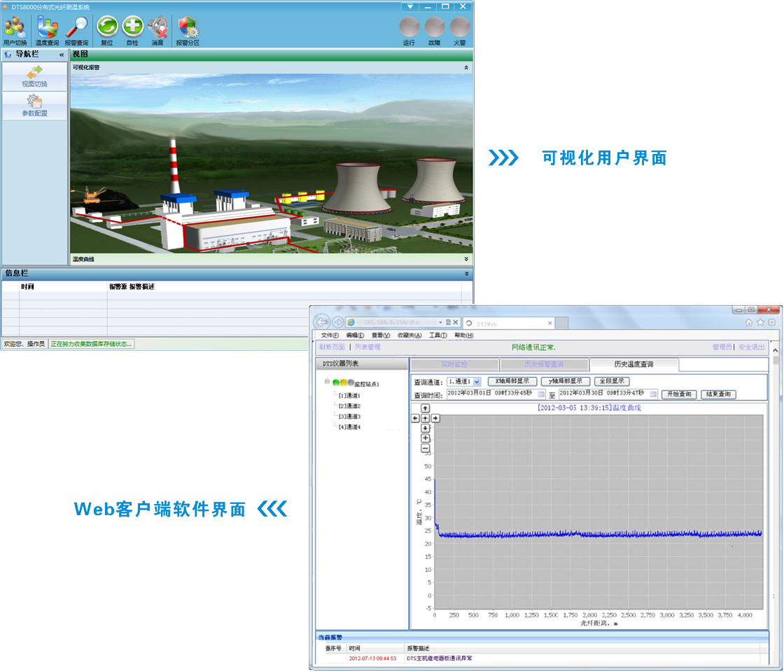This screenshot has width=784, height=672.
Task: Select [3]通道3 in the device tree
Action: 349,416
